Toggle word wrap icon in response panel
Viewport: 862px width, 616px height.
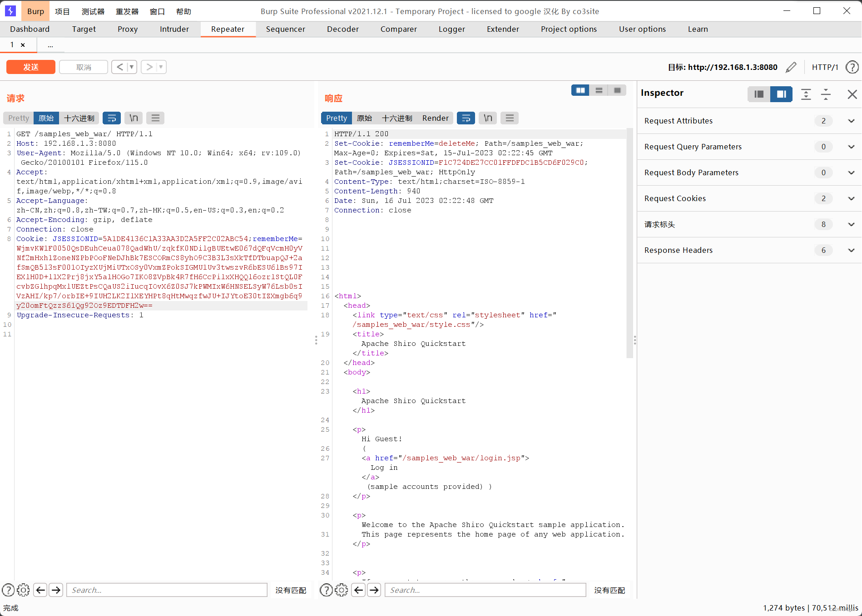pos(466,118)
